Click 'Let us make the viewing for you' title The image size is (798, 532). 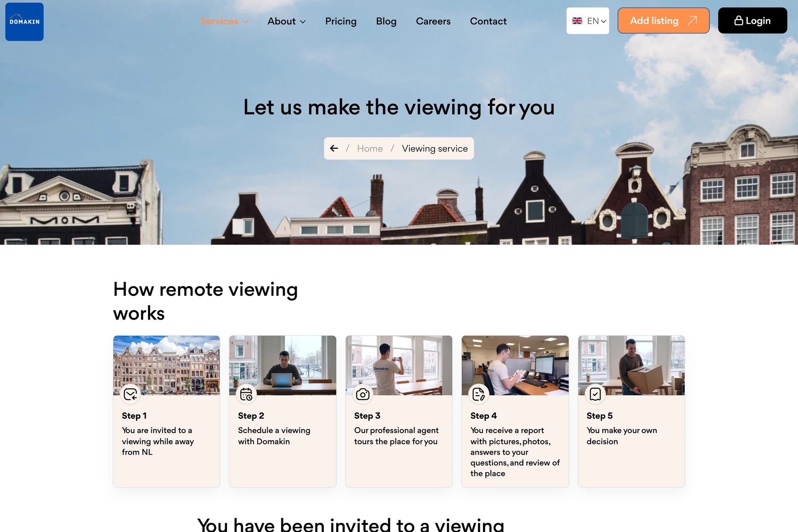pos(399,107)
